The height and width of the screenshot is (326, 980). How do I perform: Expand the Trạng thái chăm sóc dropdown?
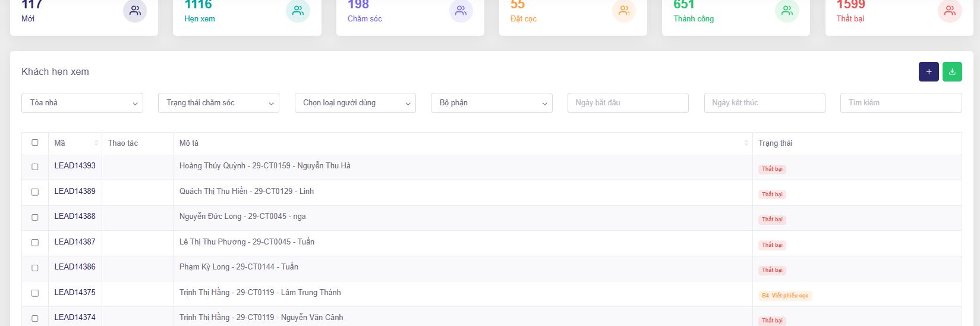218,103
